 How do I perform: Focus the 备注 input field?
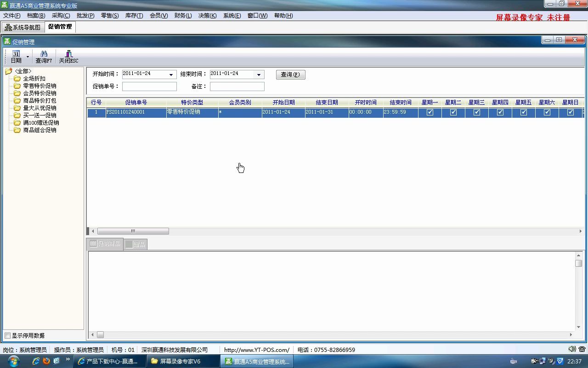click(237, 86)
